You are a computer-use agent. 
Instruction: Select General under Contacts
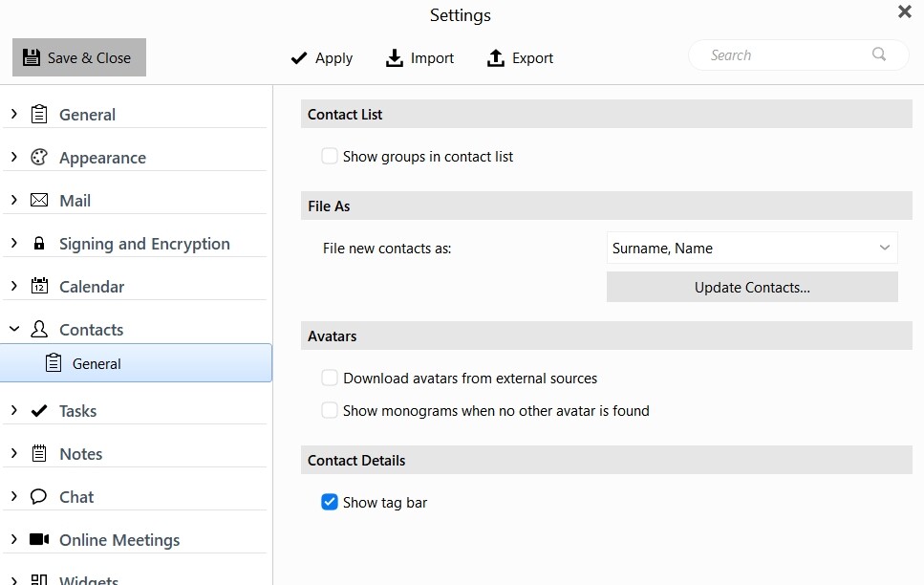(136, 363)
